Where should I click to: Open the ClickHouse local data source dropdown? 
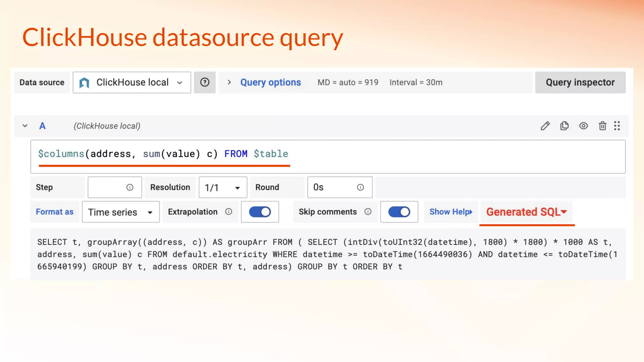(x=132, y=82)
